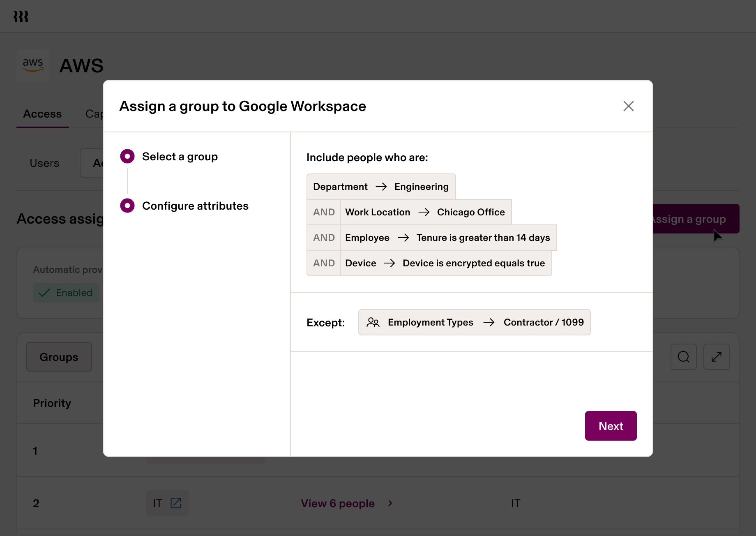Screen dimensions: 756x536
Task: Click the AWS logo icon
Action: tap(33, 65)
